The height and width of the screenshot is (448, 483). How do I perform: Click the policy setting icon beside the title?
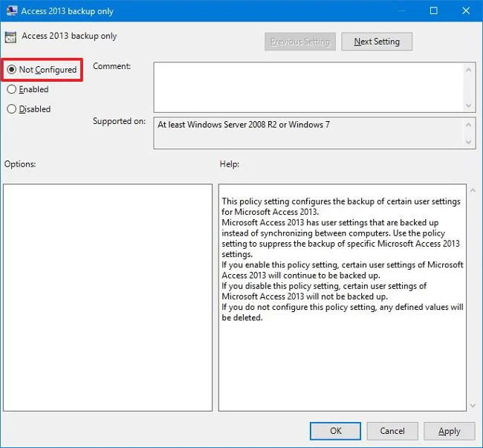click(10, 37)
